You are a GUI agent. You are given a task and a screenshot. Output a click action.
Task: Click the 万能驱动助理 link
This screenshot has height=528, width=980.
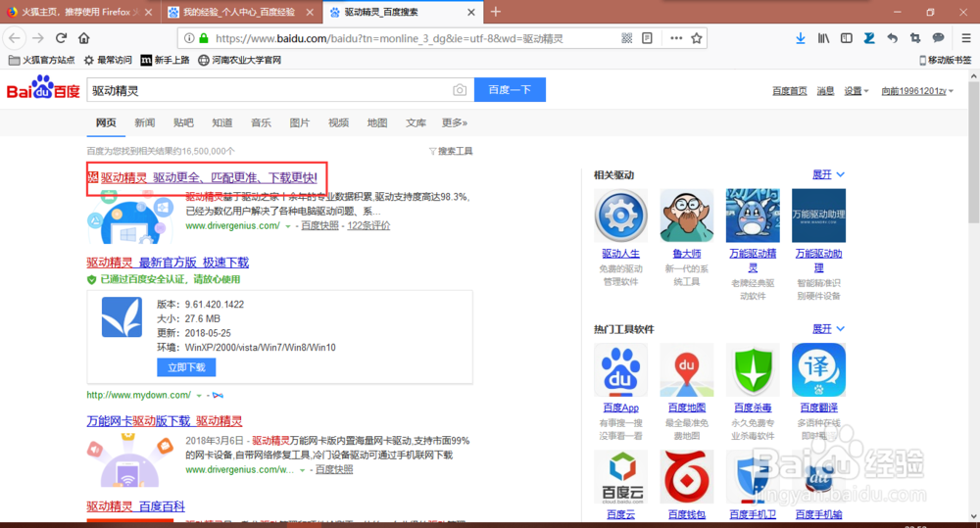tap(818, 261)
